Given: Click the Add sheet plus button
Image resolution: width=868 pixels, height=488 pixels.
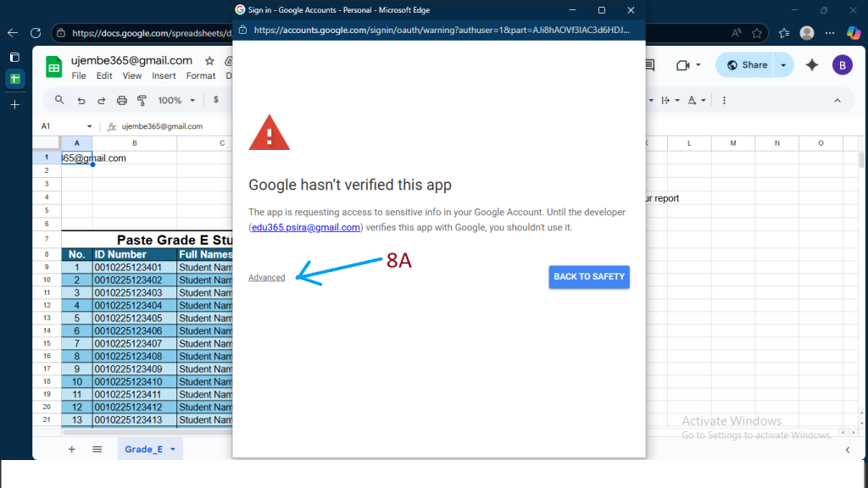Looking at the screenshot, I should tap(71, 449).
